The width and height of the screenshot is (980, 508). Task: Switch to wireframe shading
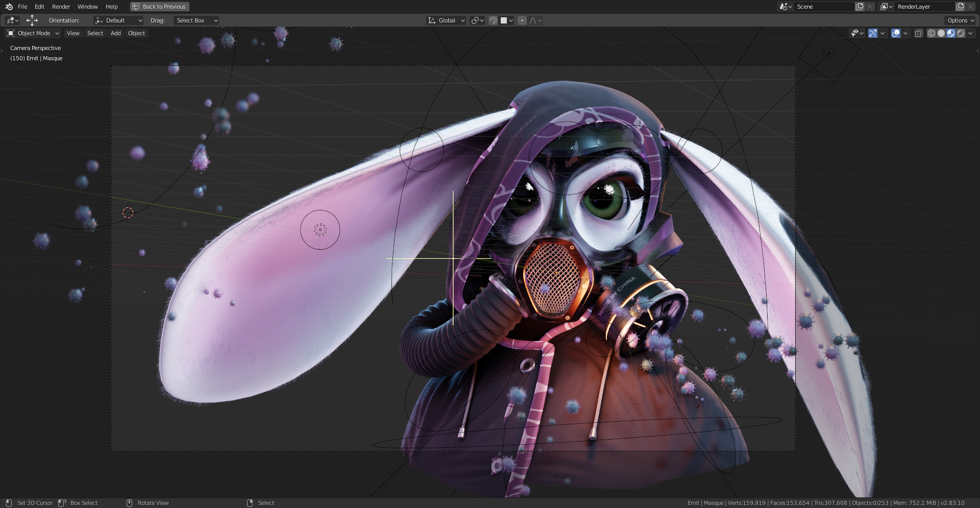(932, 33)
